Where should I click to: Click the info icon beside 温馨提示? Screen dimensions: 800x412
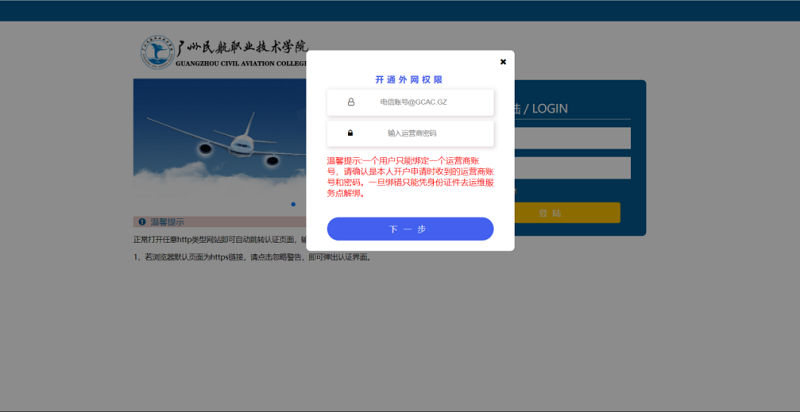[x=142, y=222]
